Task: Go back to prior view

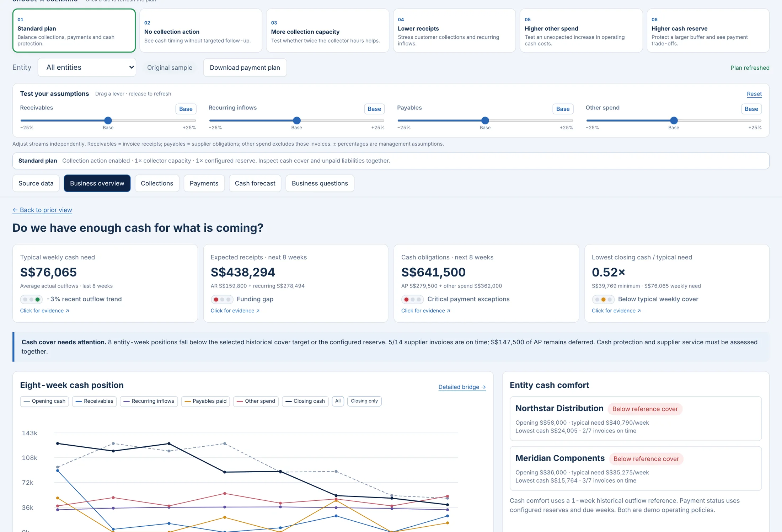Action: coord(42,210)
